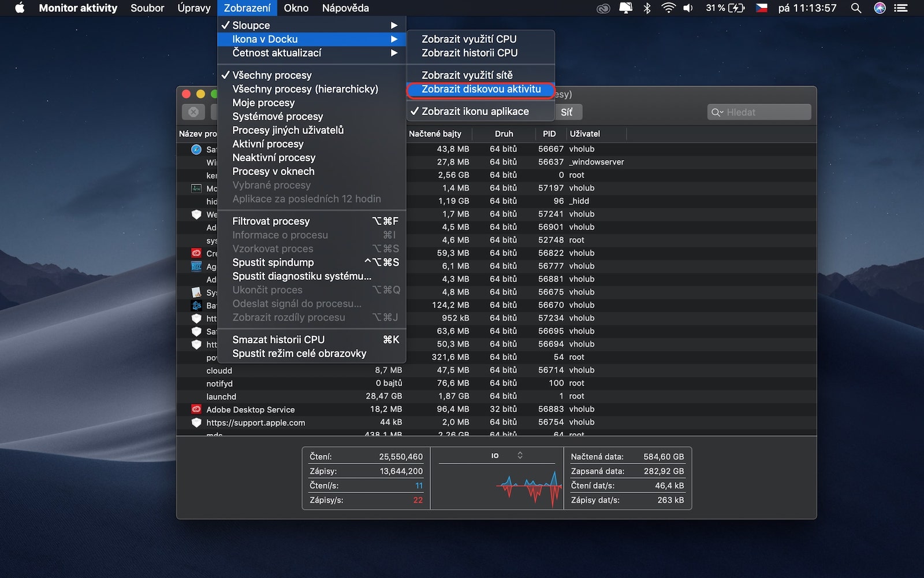
Task: Open search options magnifier in Hledat field
Action: 717,112
